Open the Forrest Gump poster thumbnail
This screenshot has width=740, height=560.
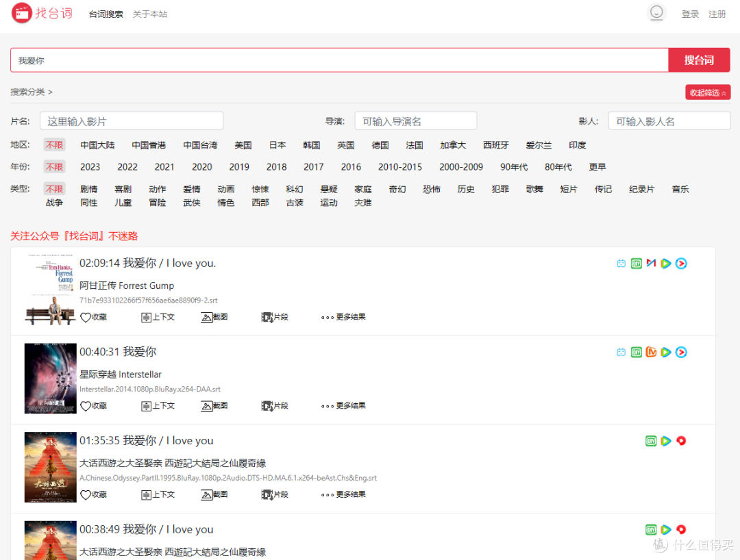(x=50, y=290)
